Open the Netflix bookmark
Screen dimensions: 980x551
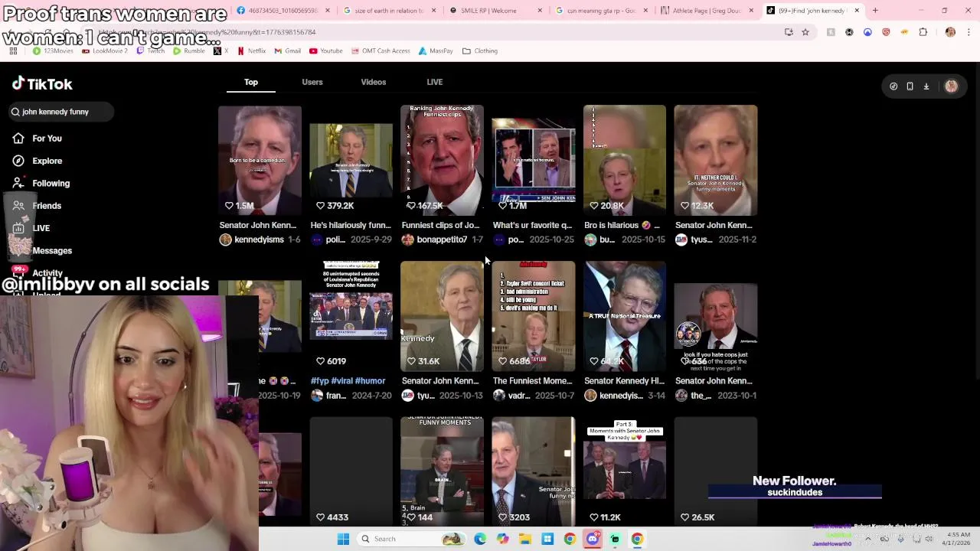[251, 51]
